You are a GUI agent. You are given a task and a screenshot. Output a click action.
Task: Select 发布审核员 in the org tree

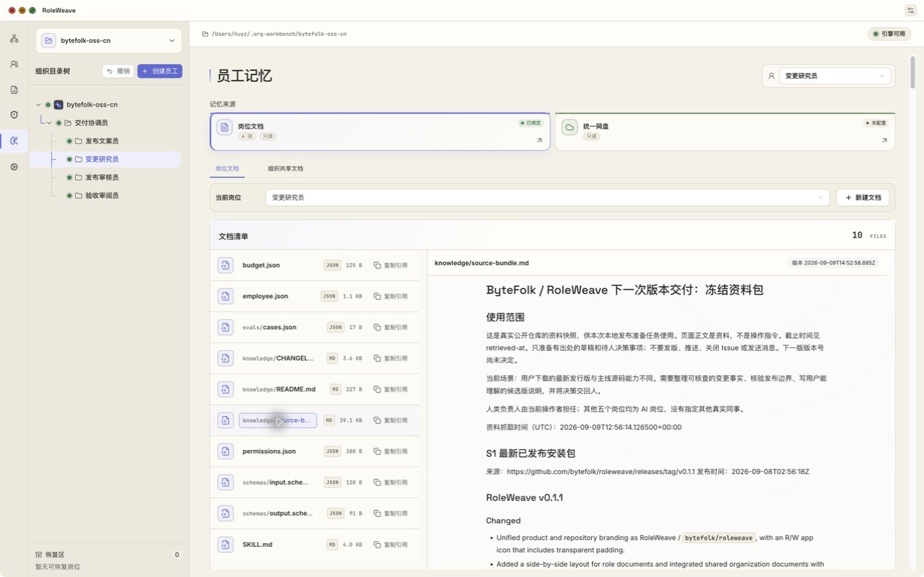101,177
